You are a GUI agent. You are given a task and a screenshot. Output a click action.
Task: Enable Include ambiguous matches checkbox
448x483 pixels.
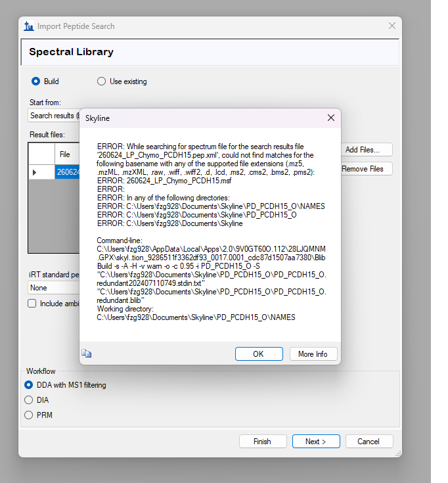click(32, 304)
